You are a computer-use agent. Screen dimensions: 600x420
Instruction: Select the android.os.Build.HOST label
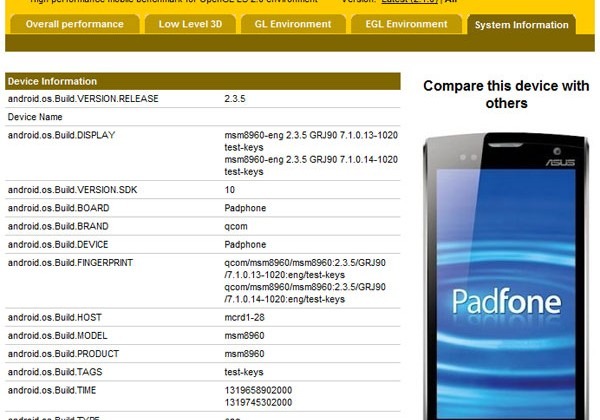(x=55, y=317)
